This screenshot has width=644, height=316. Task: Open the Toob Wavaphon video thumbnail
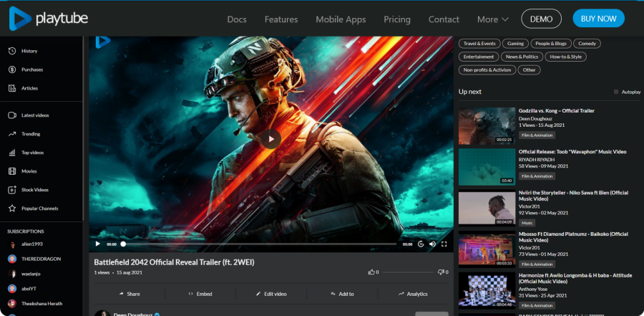(487, 167)
